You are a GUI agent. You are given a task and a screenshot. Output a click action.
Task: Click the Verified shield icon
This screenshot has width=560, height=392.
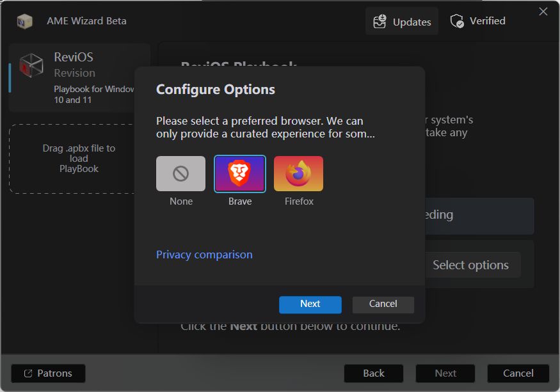[x=457, y=21]
